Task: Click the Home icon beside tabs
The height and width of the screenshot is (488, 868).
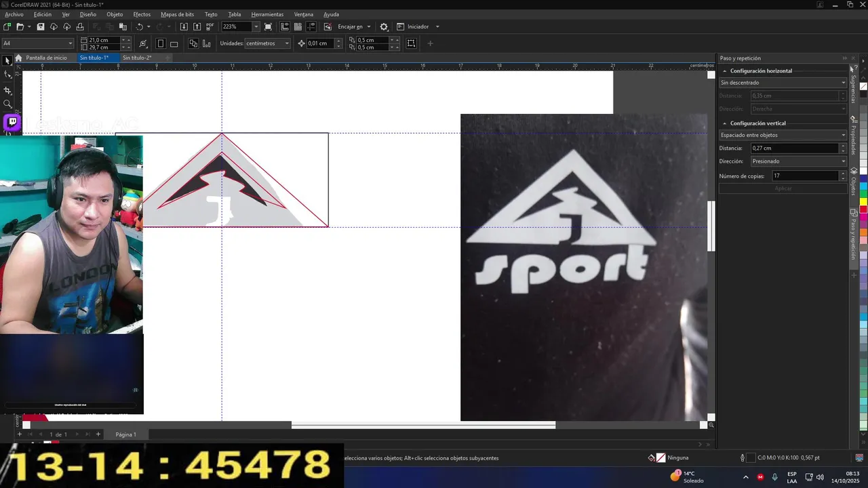Action: coord(18,58)
